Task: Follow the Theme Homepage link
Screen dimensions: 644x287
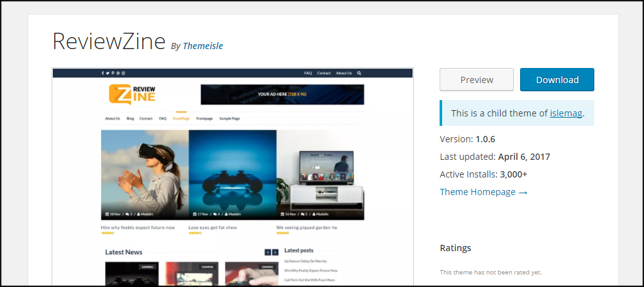Action: 483,192
